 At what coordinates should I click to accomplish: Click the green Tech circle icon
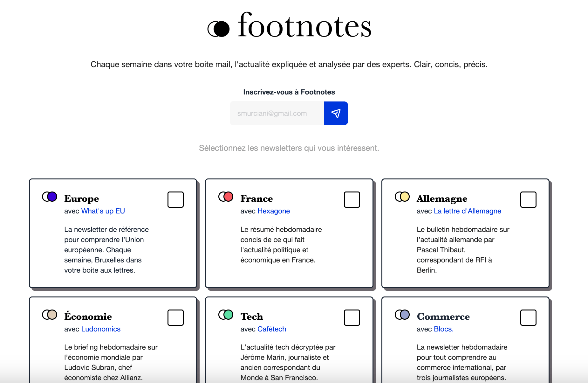226,315
